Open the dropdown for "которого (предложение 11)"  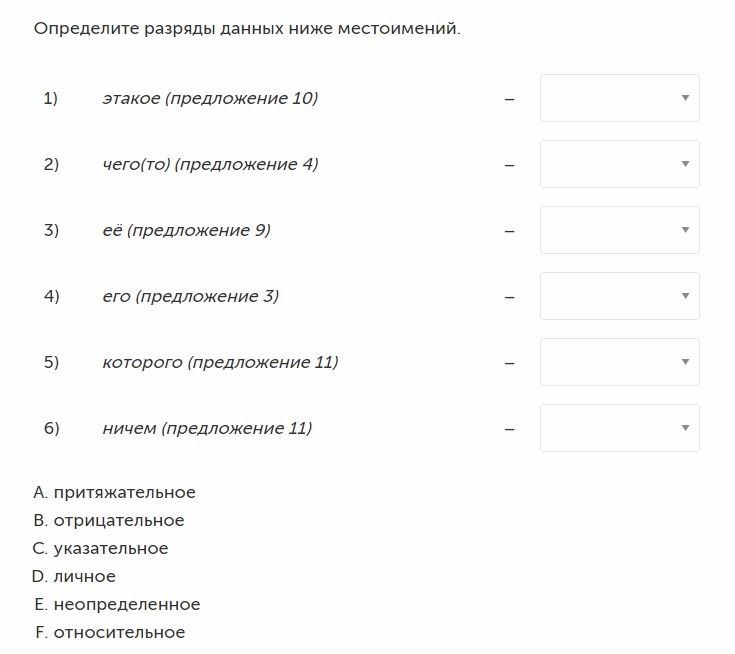[x=620, y=362]
